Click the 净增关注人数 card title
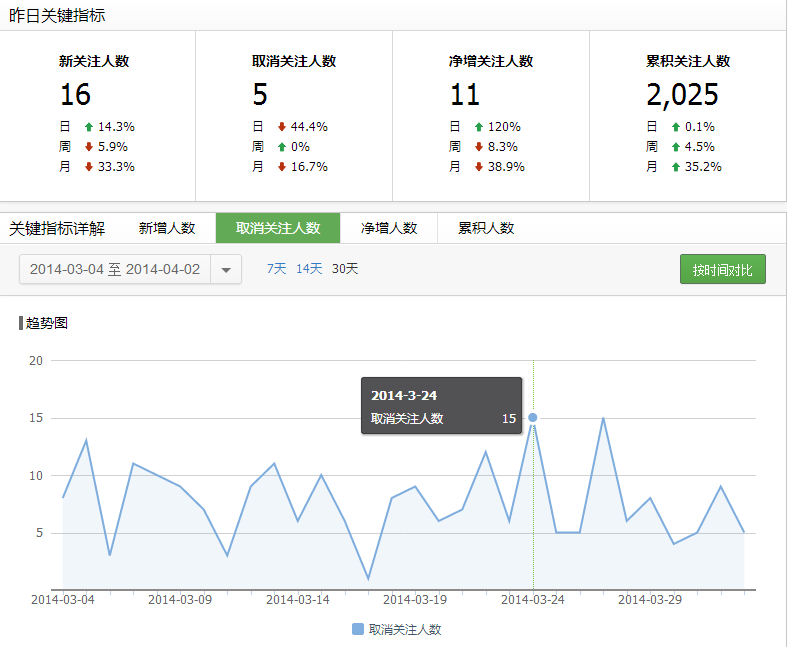Viewport: 787px width, 647px height. (491, 61)
